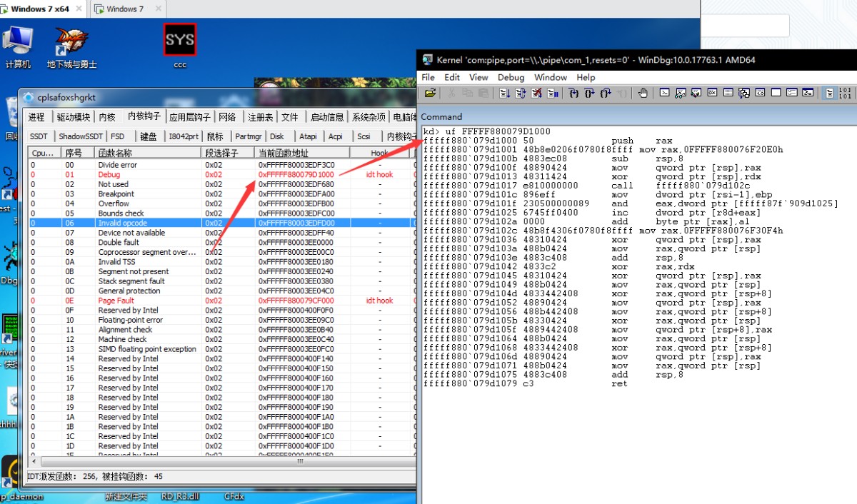Select the SSDT sub-tab
The width and height of the screenshot is (857, 504).
39,136
